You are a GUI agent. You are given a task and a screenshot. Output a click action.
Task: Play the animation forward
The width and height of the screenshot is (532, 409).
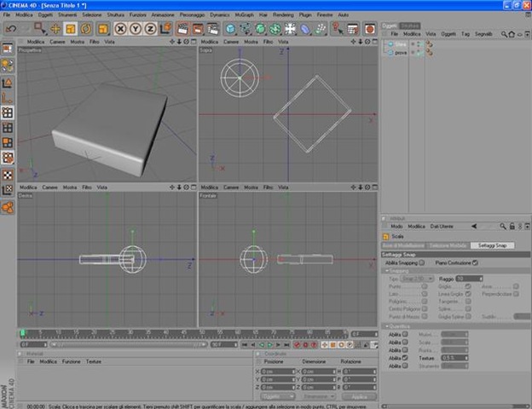point(270,345)
